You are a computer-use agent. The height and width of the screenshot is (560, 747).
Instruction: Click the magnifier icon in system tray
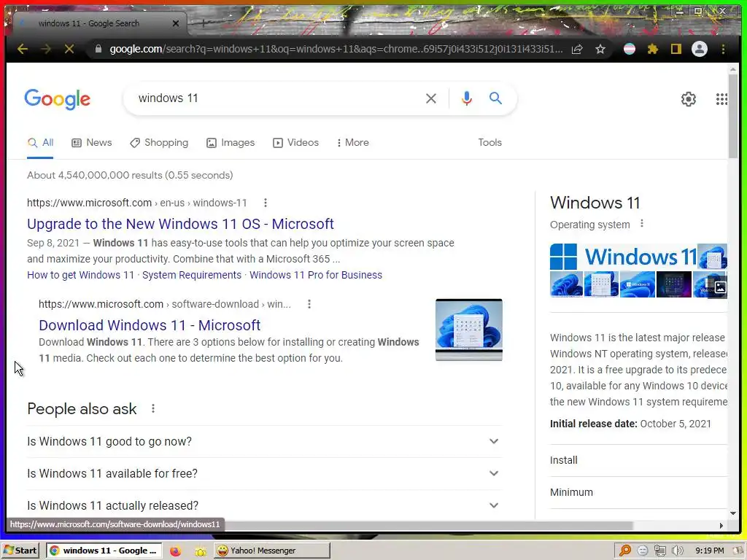[625, 551]
